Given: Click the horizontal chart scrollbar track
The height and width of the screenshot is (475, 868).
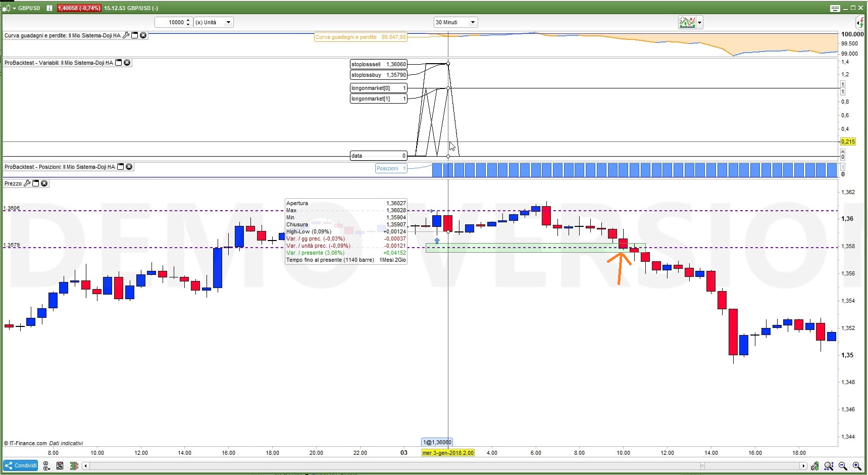Looking at the screenshot, I should [444, 466].
